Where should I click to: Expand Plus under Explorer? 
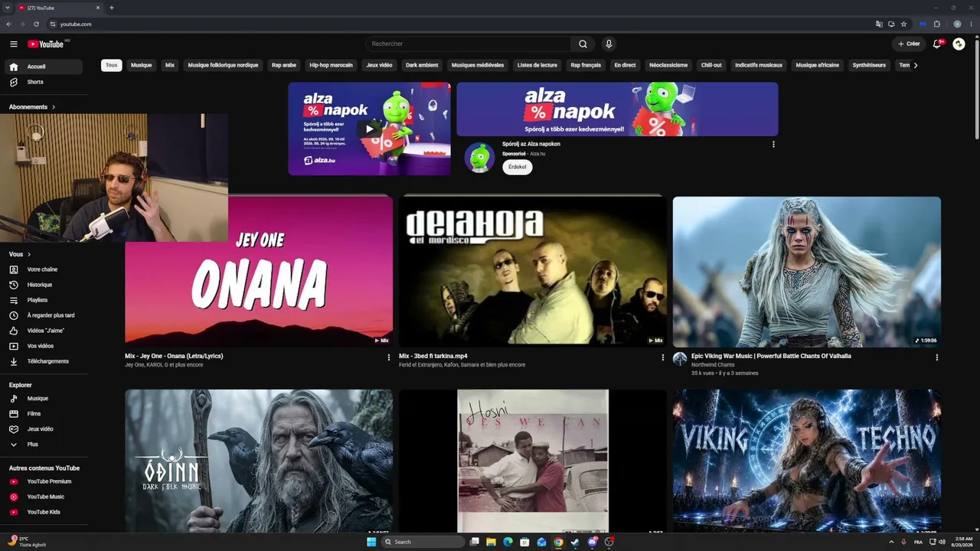click(42, 445)
